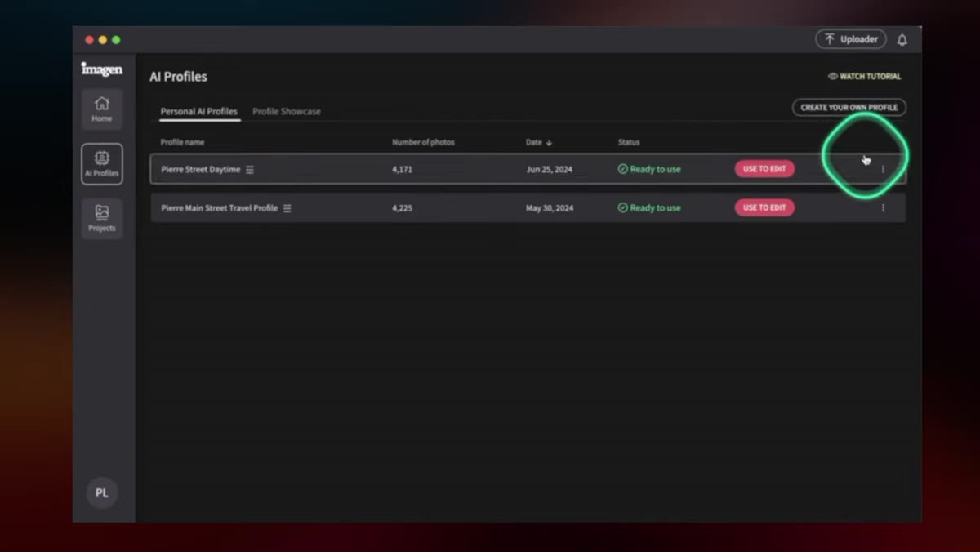Select the AI Profiles sidebar icon
Screen dimensions: 980x552
click(102, 164)
